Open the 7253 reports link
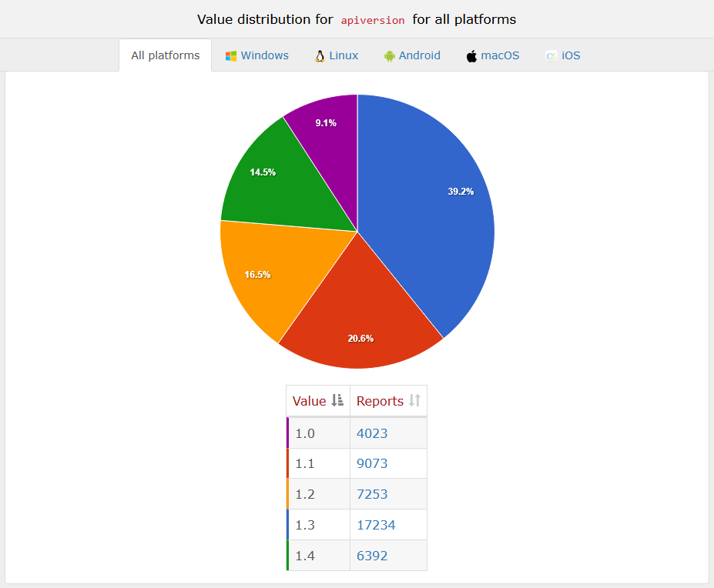Viewport: 714px width, 588px height. pos(372,494)
